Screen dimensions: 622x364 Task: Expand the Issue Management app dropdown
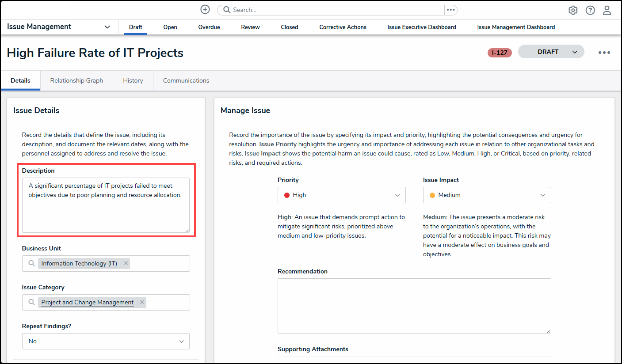[107, 27]
